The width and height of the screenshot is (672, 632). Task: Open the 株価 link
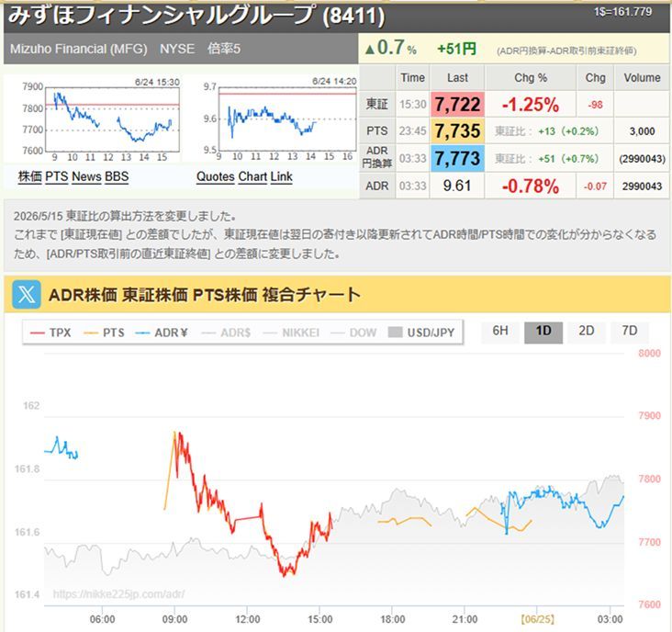[30, 176]
